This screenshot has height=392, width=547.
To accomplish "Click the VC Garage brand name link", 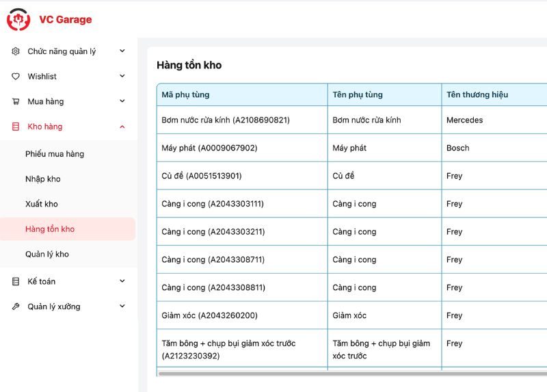I will [65, 20].
